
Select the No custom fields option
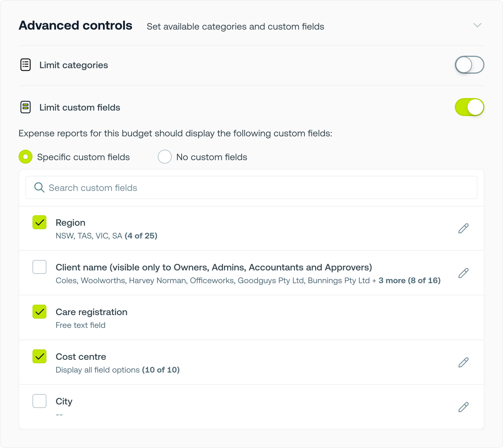[x=165, y=157]
